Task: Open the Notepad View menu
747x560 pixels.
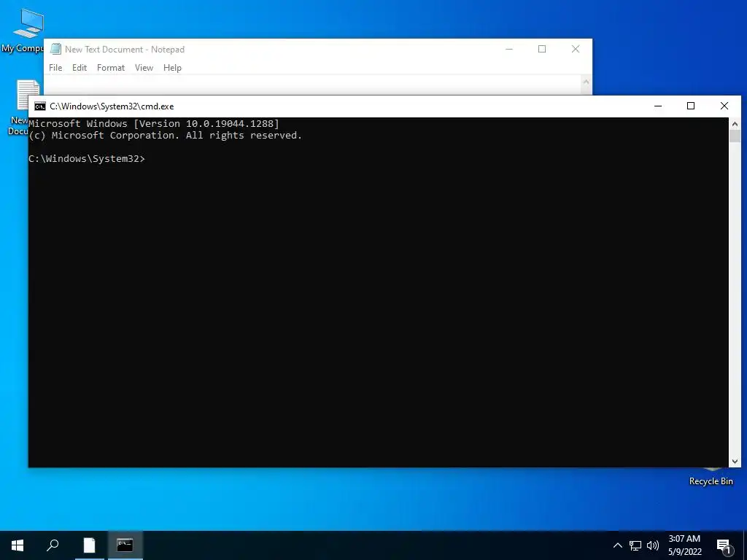Action: pos(144,68)
